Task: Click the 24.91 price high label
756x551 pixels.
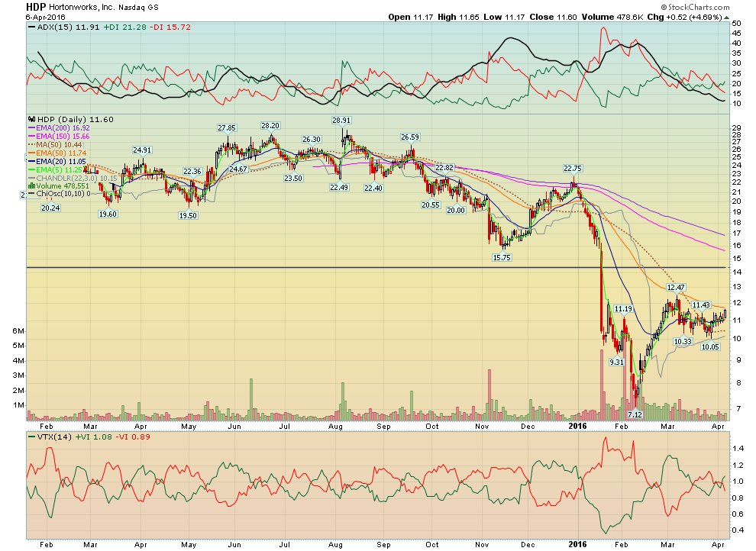Action: [x=142, y=150]
